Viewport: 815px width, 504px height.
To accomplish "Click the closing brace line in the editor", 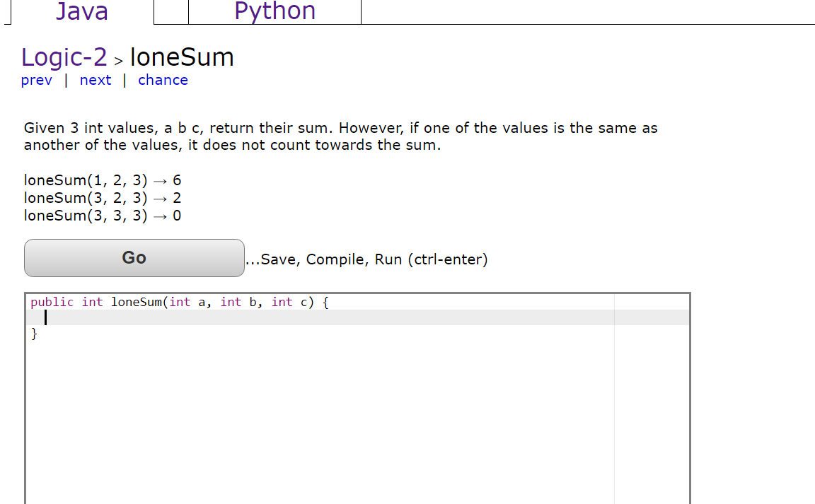I will pyautogui.click(x=34, y=334).
